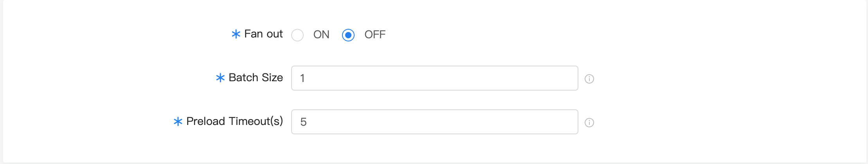Image resolution: width=868 pixels, height=164 pixels.
Task: Click the blue asterisk before Fan out
Action: 236,34
